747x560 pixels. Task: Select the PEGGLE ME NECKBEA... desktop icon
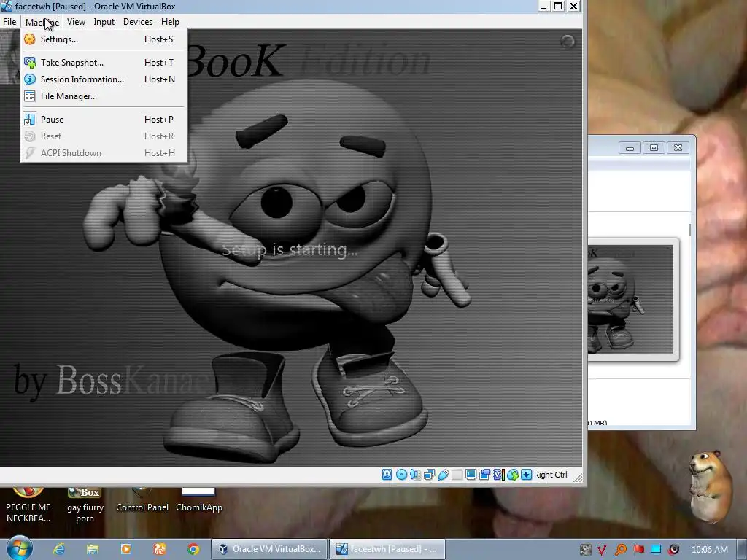[28, 505]
